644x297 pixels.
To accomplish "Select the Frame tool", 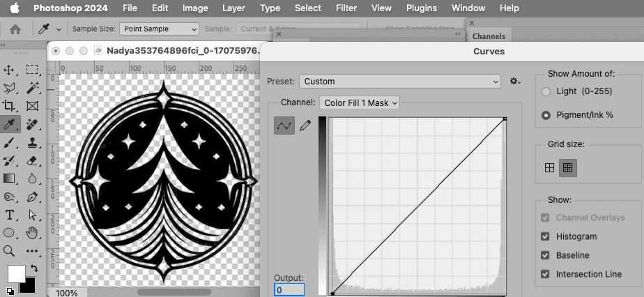I will coord(32,105).
